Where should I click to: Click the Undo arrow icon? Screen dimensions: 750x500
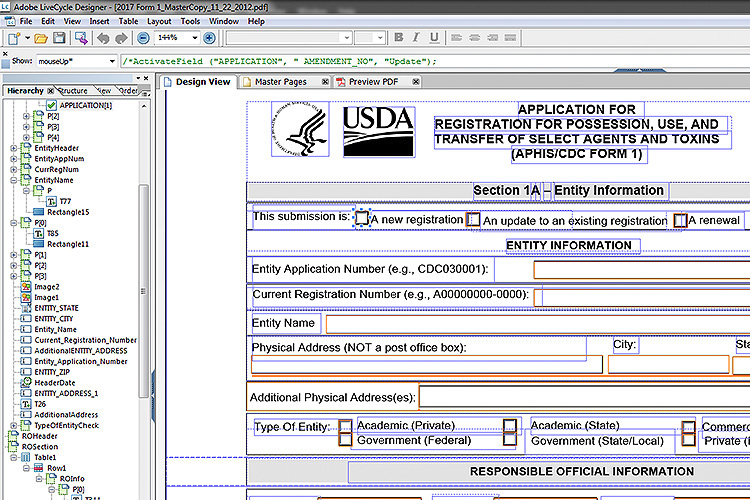(102, 38)
